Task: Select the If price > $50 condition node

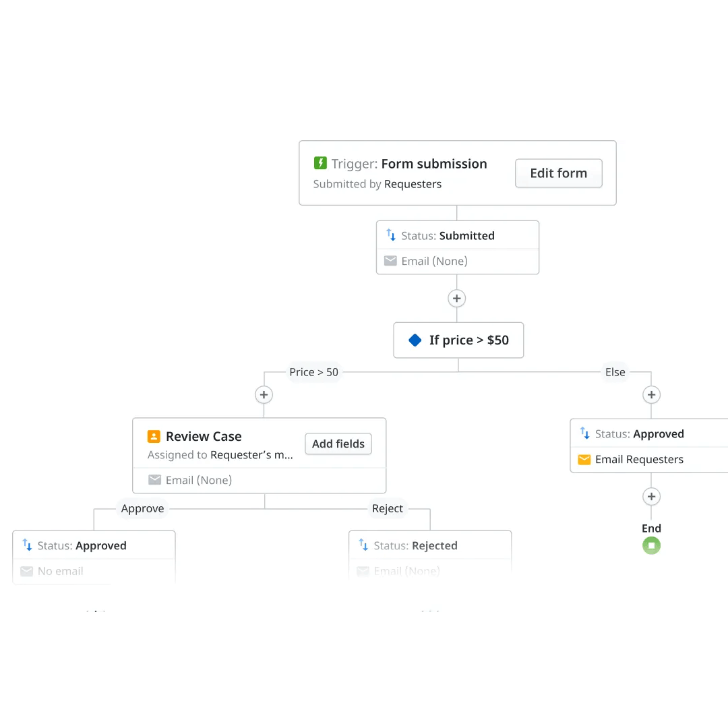Action: click(x=458, y=340)
